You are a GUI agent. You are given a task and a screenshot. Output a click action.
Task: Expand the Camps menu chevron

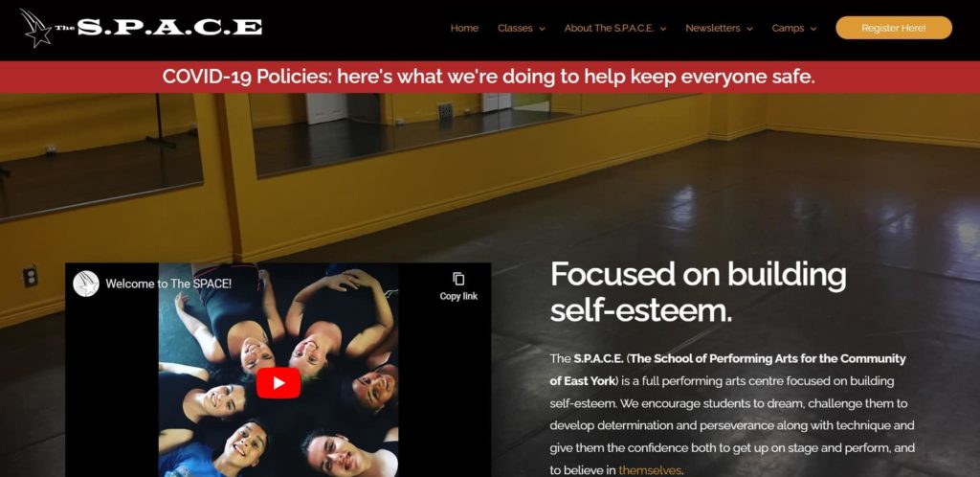click(x=813, y=29)
